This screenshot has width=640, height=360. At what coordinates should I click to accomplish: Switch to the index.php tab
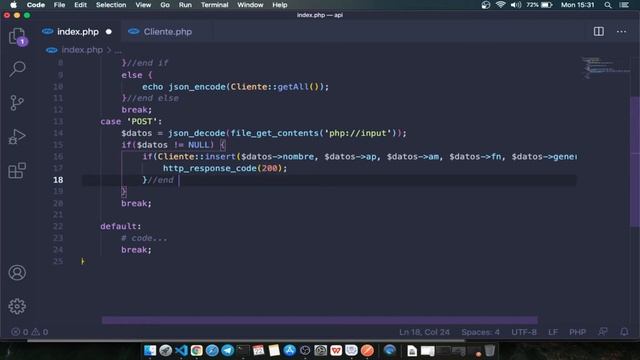point(78,32)
